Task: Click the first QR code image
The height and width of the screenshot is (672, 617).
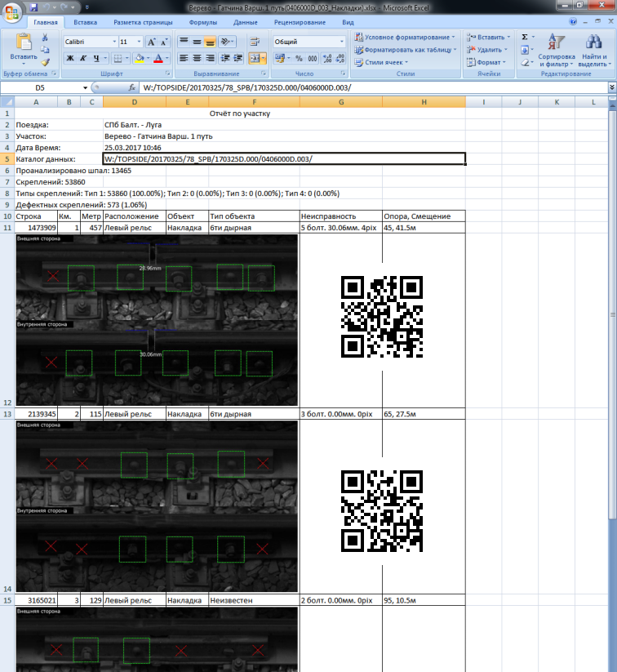Action: pyautogui.click(x=382, y=317)
